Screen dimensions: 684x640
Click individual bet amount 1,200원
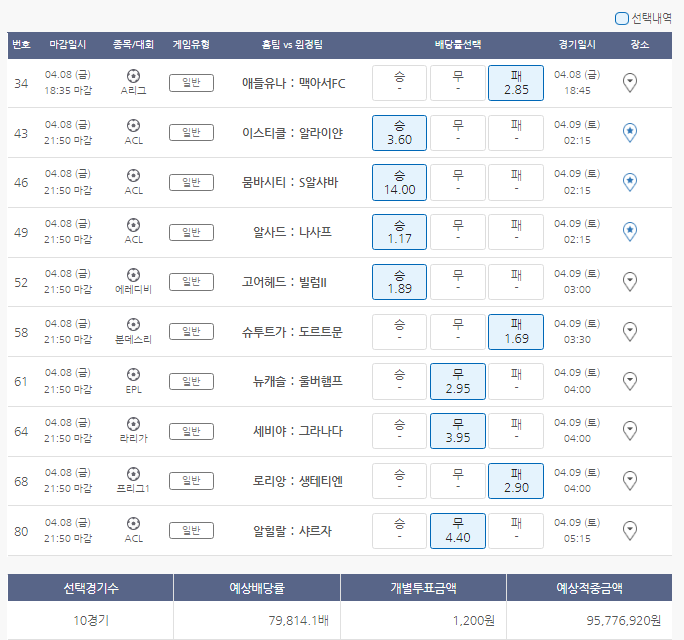pos(473,620)
